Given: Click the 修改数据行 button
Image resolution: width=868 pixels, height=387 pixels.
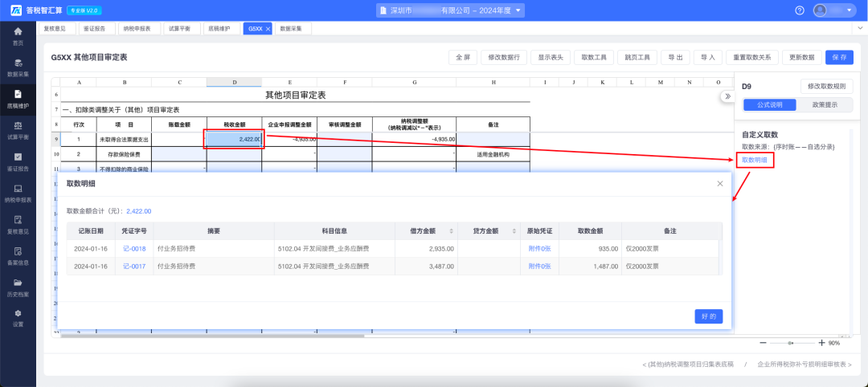Looking at the screenshot, I should click(504, 58).
